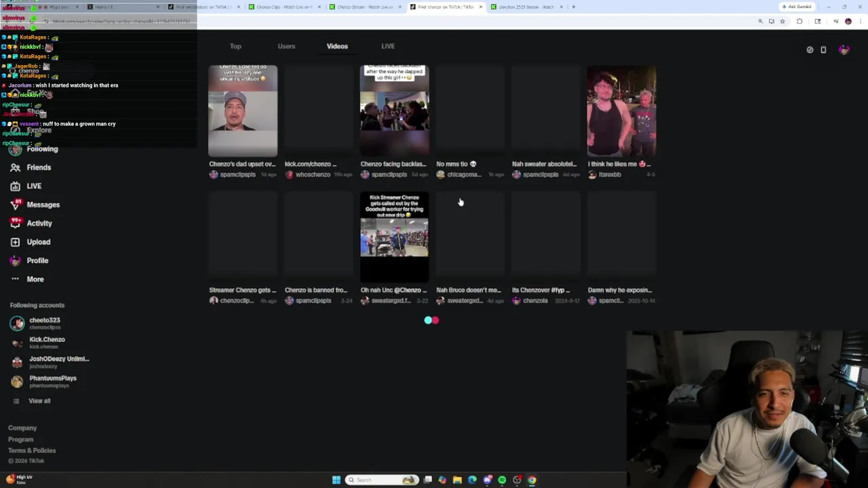Screen dimensions: 868x488
Task: Open the Upload page from sidebar
Action: [31, 242]
